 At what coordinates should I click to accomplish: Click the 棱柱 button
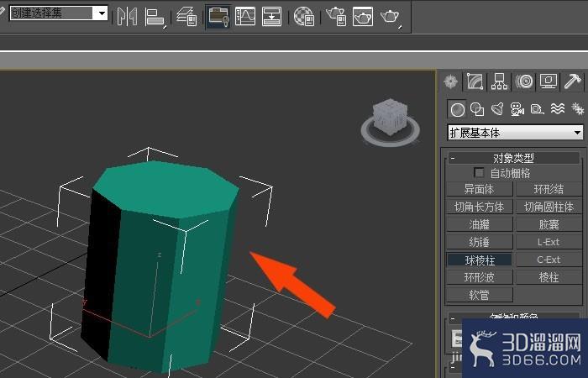click(x=549, y=277)
